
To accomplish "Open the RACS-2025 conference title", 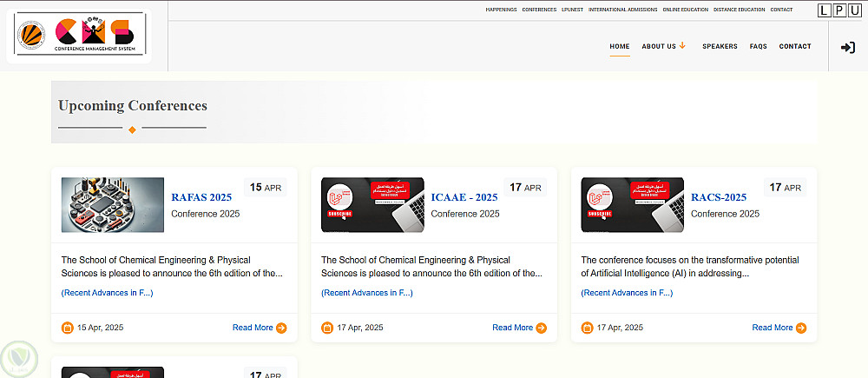I will tap(719, 197).
